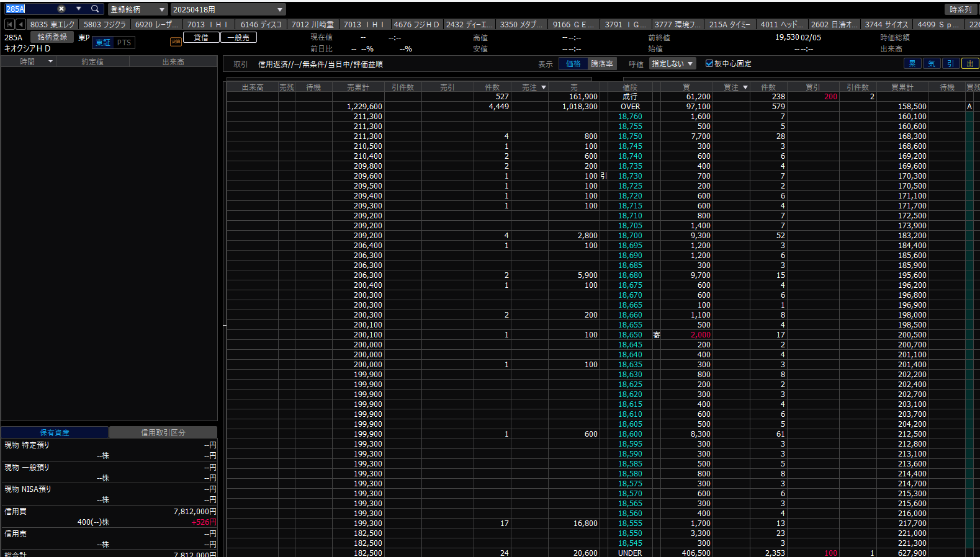Toggle the 引 closing-order column button
This screenshot has height=557, width=980.
pos(950,63)
